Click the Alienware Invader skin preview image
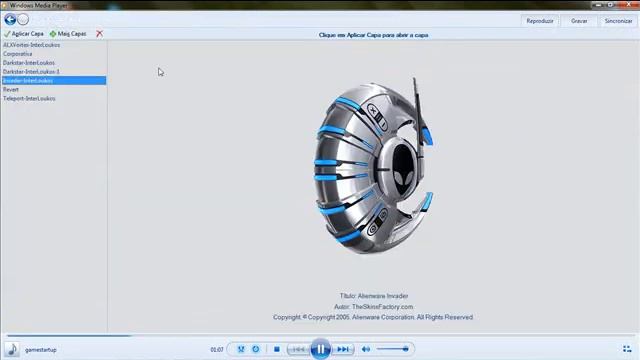Screen dimensions: 640x360 click(x=374, y=166)
